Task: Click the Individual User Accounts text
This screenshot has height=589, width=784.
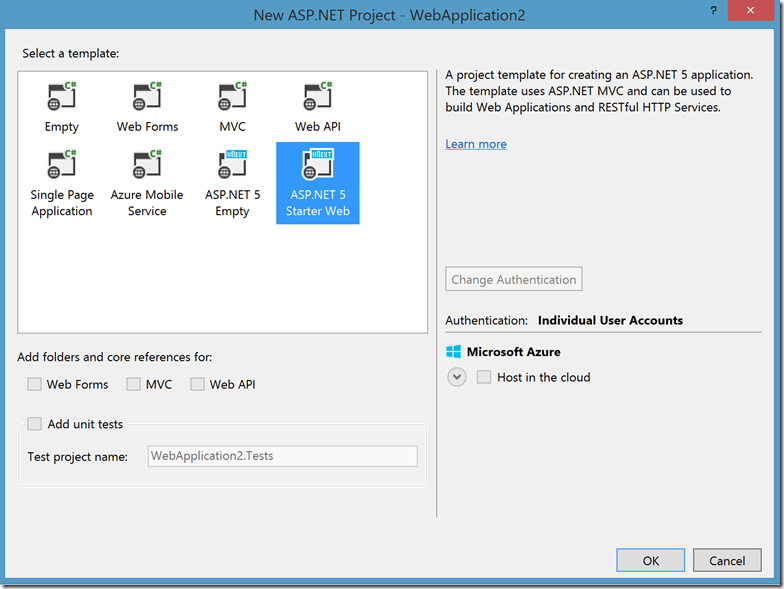Action: click(610, 320)
